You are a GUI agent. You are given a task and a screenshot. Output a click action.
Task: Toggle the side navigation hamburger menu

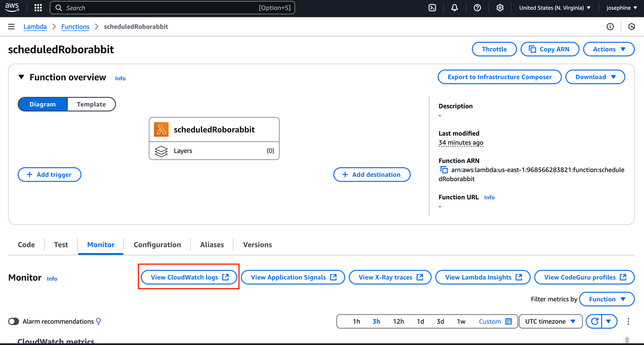click(11, 26)
